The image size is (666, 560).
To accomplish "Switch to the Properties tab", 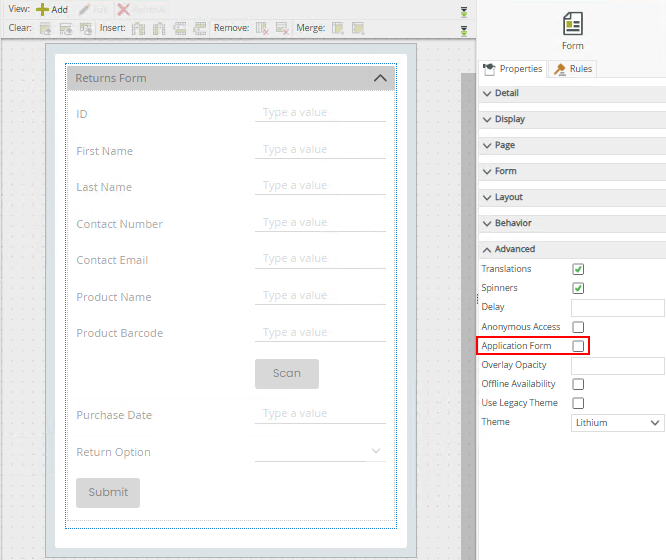I will point(513,69).
